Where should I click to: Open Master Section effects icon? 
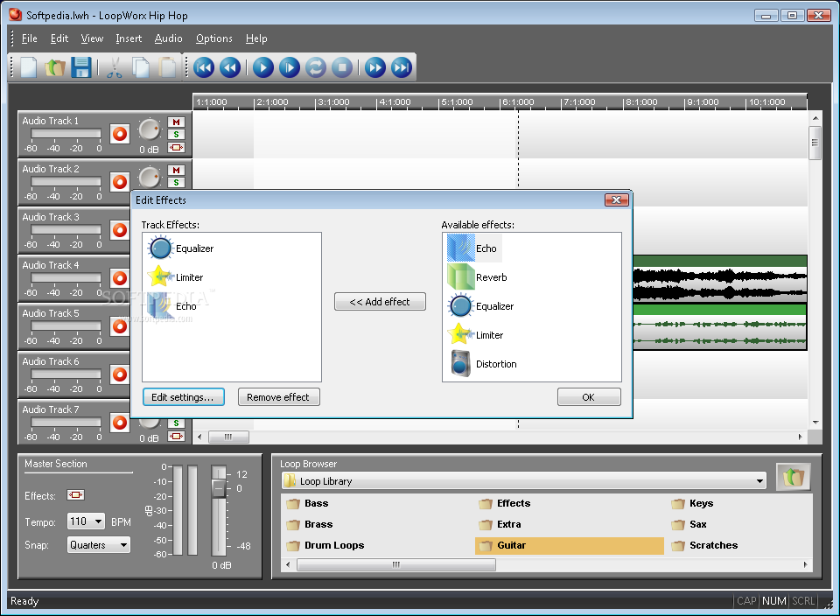click(x=75, y=495)
